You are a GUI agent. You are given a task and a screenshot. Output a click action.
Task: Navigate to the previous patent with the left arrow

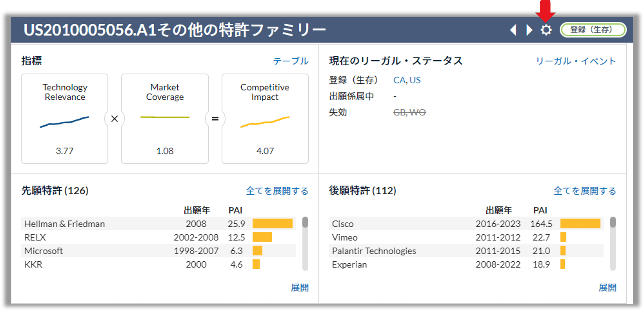coord(513,30)
